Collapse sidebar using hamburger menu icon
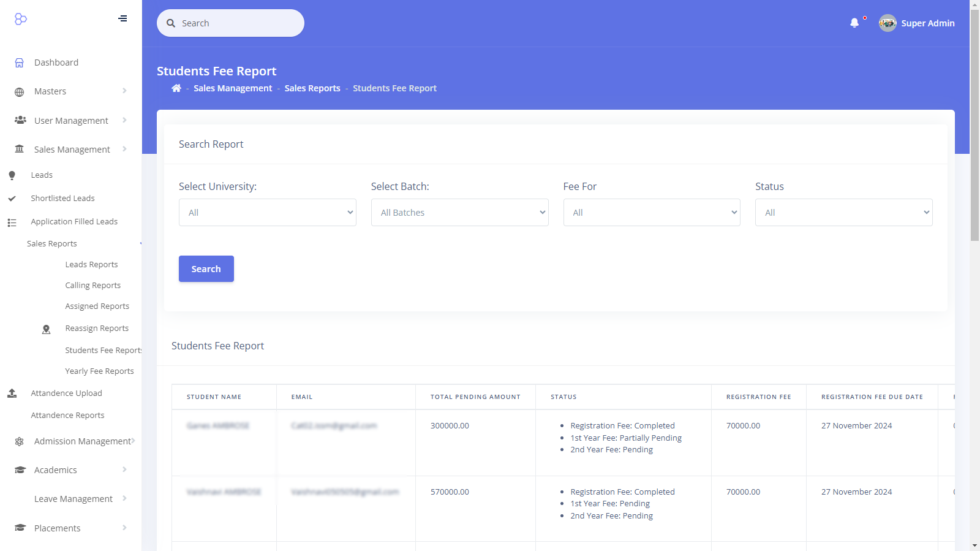The width and height of the screenshot is (980, 551). (x=123, y=18)
